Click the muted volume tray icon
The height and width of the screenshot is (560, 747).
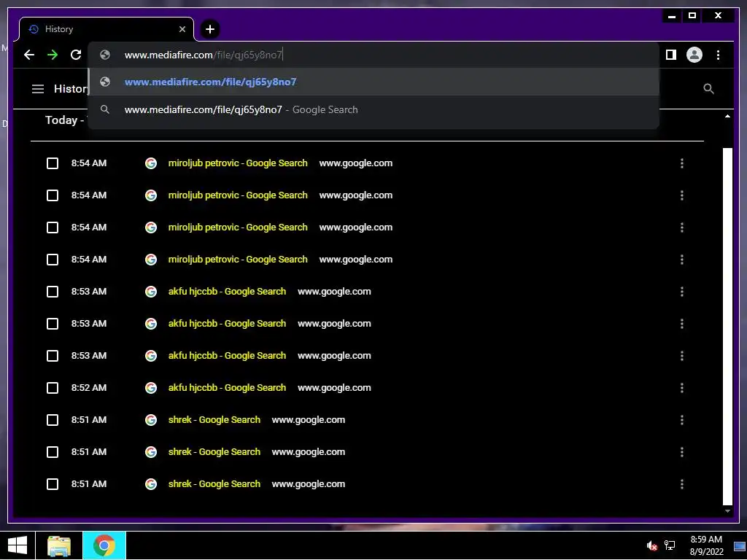(x=651, y=545)
